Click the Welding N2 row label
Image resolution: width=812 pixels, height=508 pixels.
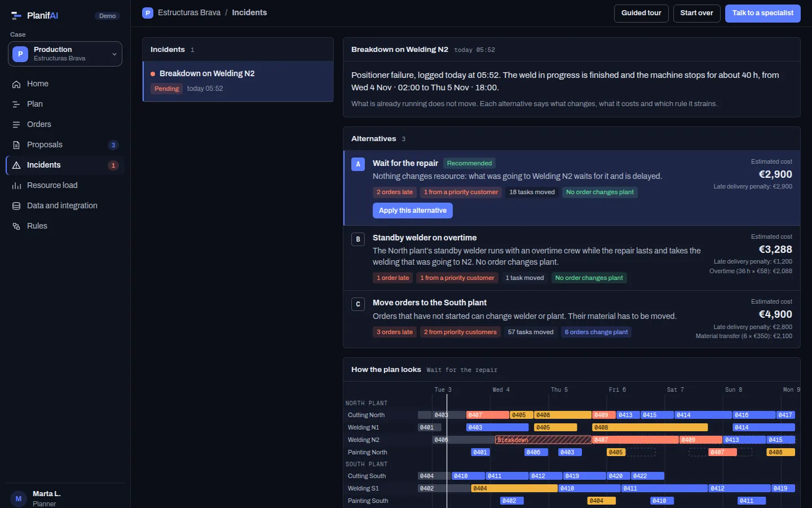[x=364, y=440]
